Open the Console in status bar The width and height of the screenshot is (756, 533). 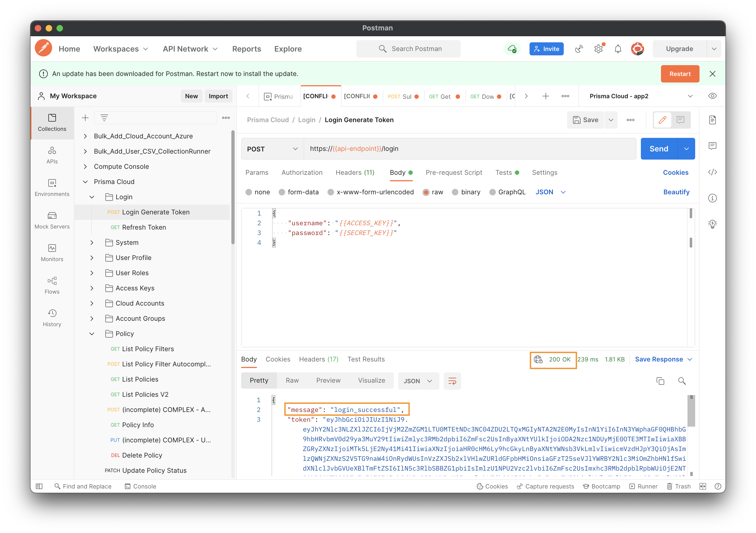coord(140,486)
